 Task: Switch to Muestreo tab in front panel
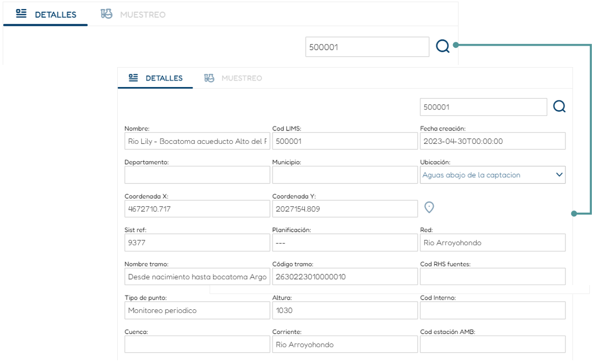click(x=233, y=78)
